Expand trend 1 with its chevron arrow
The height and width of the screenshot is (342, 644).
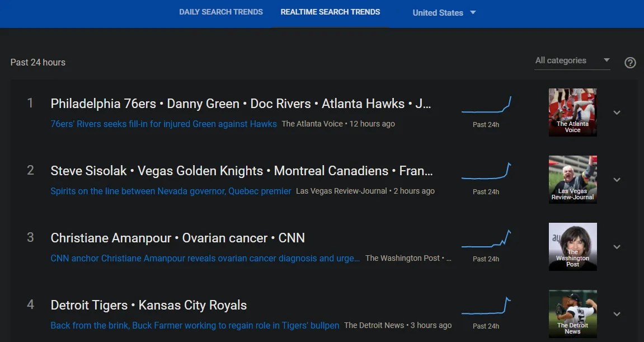coord(617,113)
